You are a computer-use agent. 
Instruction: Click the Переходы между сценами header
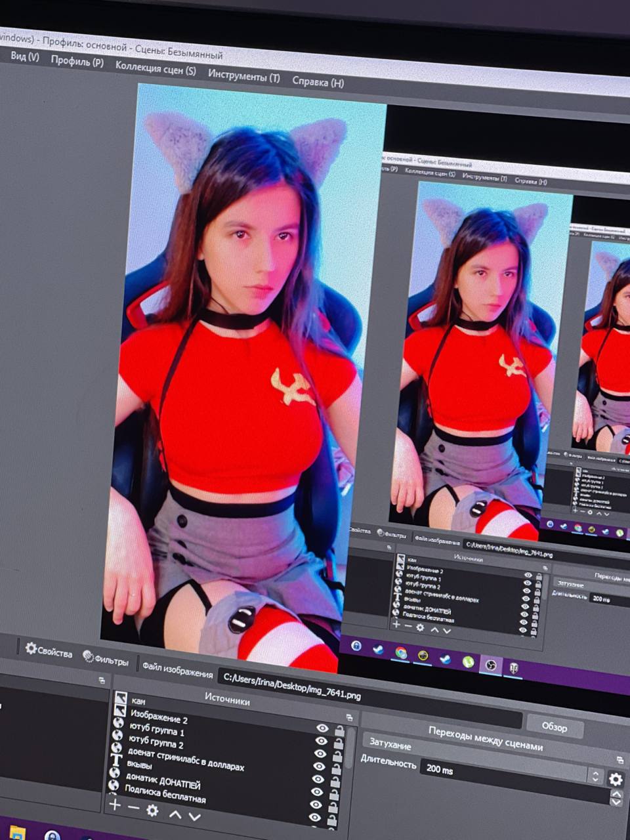click(486, 738)
